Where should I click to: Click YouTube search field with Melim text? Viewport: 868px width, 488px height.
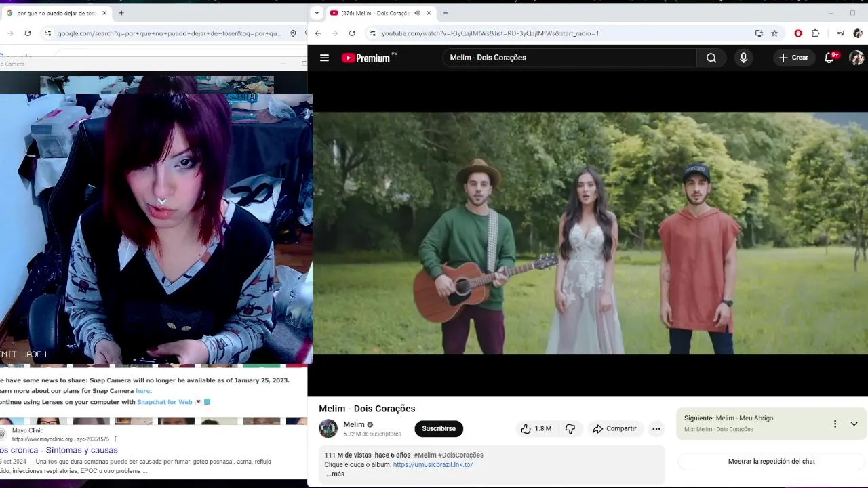570,58
